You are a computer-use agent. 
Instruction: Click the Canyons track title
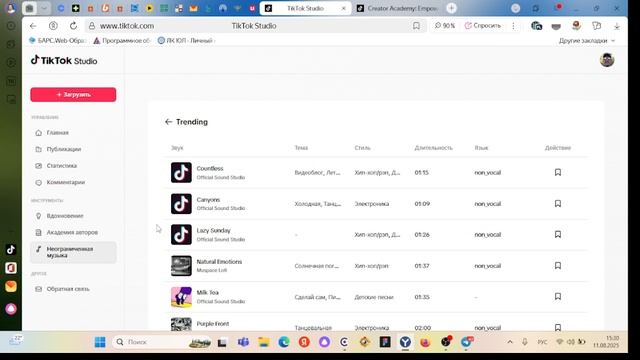(208, 200)
